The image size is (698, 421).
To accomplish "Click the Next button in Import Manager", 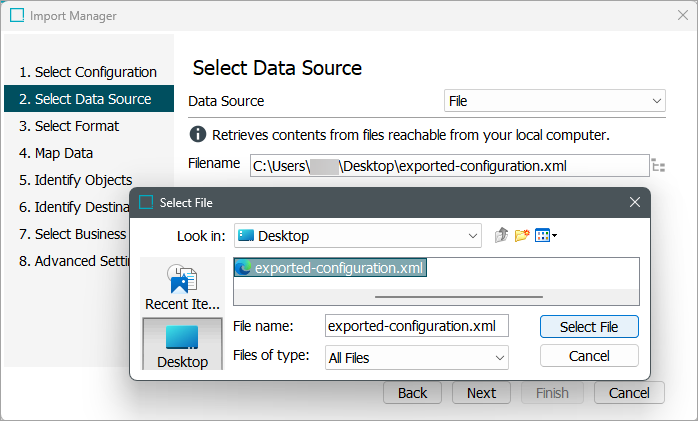I will pos(481,393).
